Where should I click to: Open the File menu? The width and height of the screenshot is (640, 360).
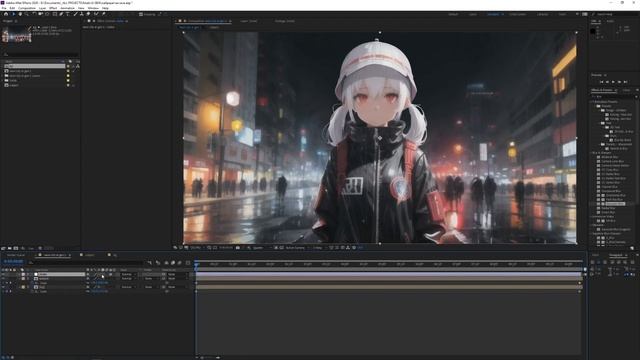click(4, 8)
